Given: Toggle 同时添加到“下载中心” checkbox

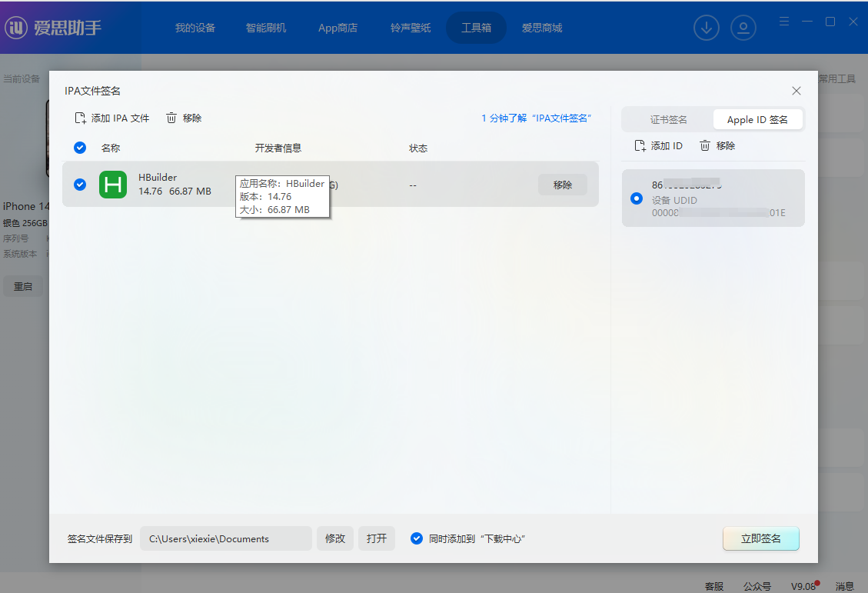Looking at the screenshot, I should click(417, 538).
